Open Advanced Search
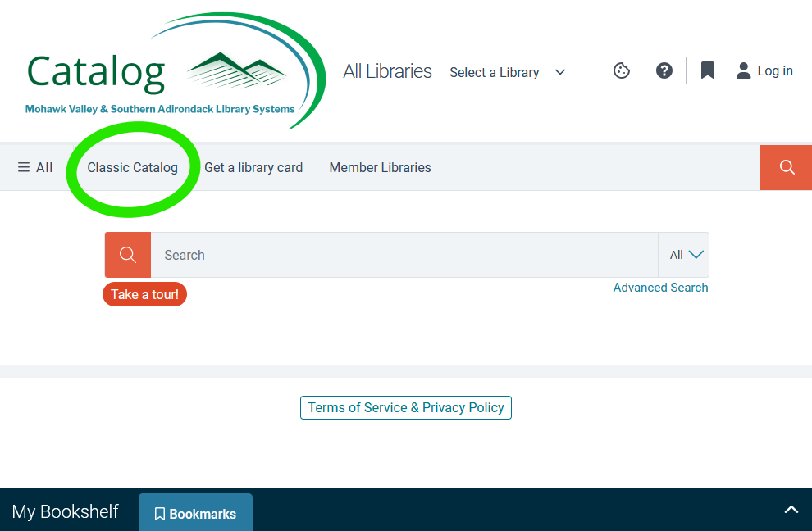Image resolution: width=812 pixels, height=531 pixels. (x=660, y=287)
